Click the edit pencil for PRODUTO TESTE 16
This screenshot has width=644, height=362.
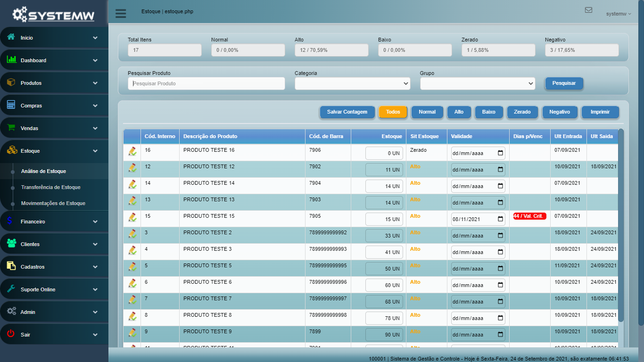tap(132, 151)
